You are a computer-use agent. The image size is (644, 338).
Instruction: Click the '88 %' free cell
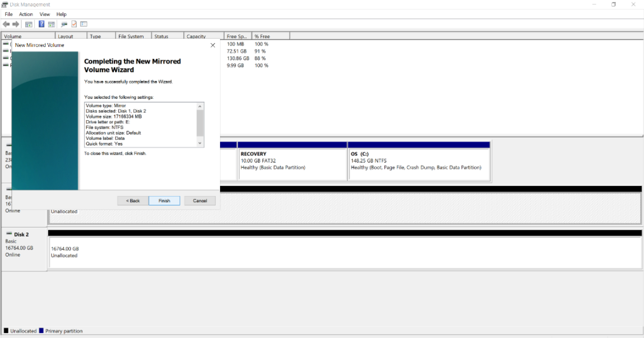260,58
